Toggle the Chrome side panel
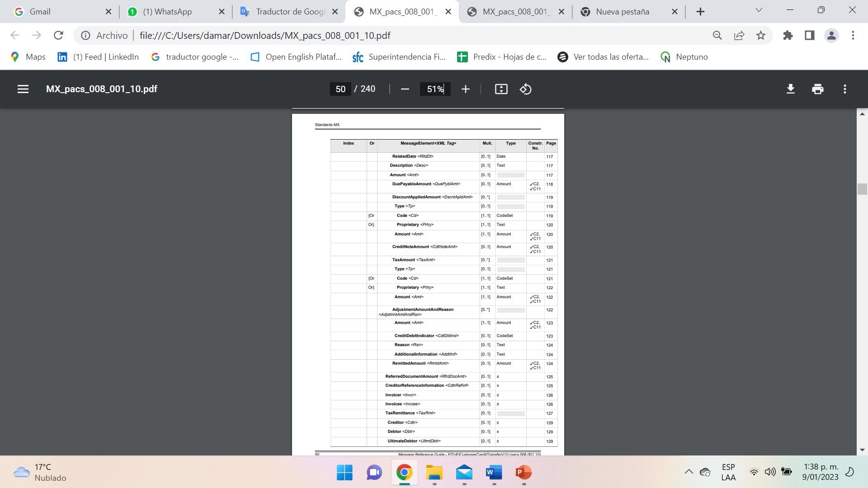Image resolution: width=868 pixels, height=488 pixels. pos(809,35)
